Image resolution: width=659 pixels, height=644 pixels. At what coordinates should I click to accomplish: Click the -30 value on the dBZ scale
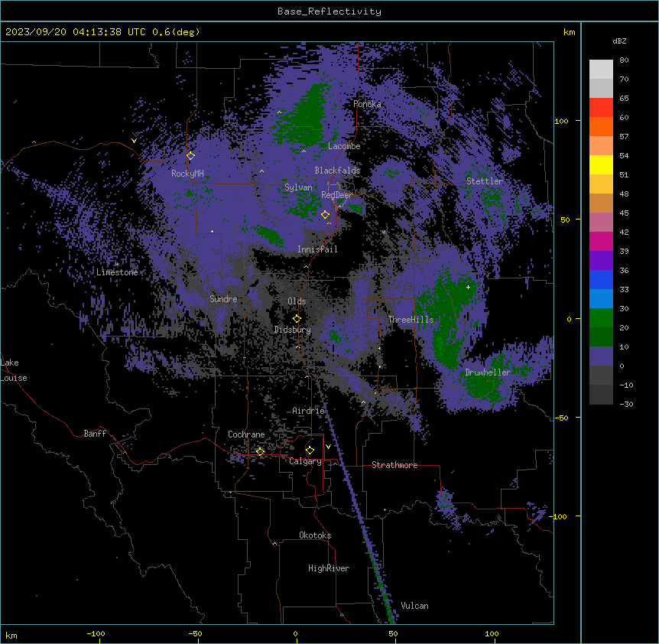[626, 404]
